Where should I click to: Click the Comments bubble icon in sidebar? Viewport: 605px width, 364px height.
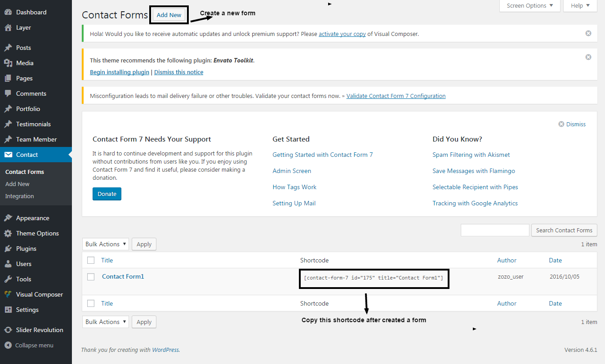pyautogui.click(x=8, y=93)
